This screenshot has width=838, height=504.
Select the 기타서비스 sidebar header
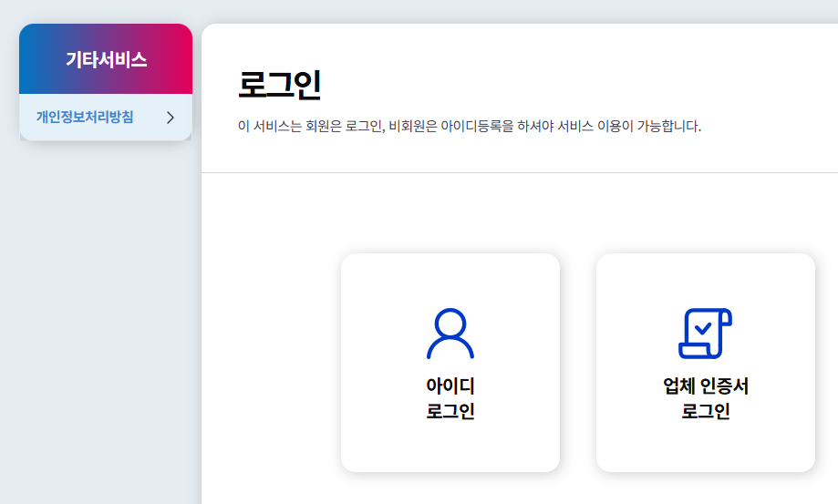[x=106, y=59]
